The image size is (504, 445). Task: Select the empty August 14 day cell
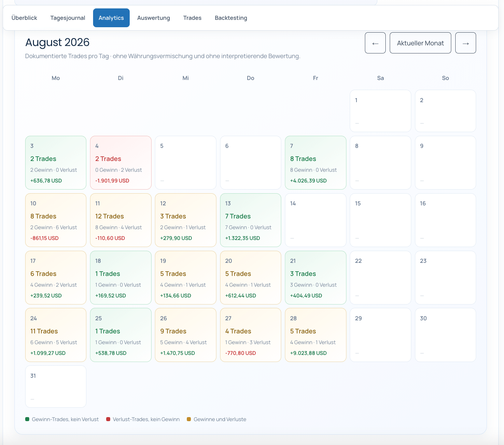point(316,220)
